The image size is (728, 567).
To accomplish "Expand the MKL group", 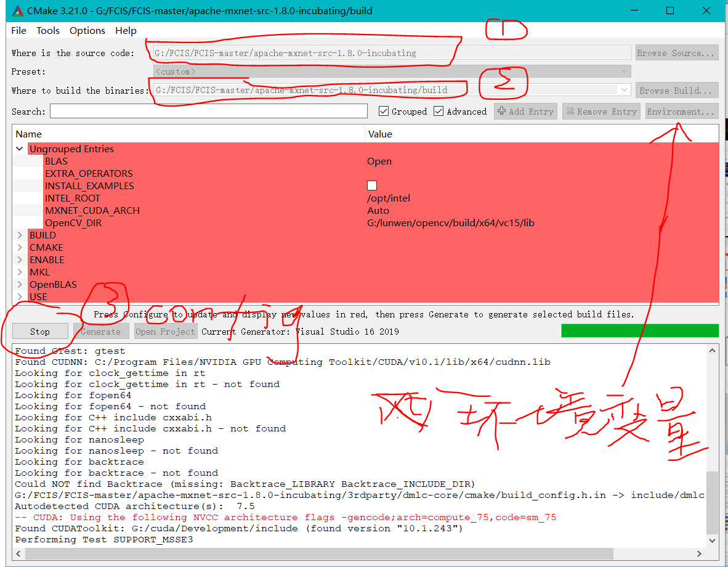I will point(20,272).
